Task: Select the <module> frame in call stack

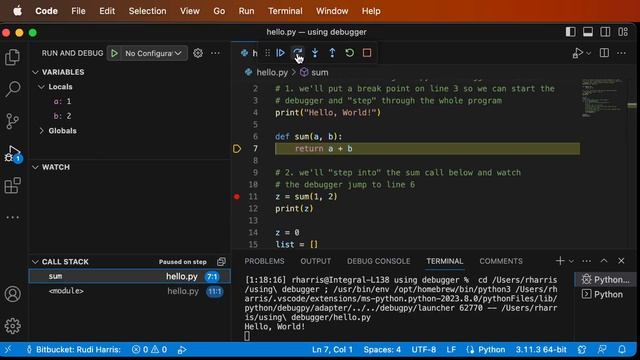Action: pos(129,291)
